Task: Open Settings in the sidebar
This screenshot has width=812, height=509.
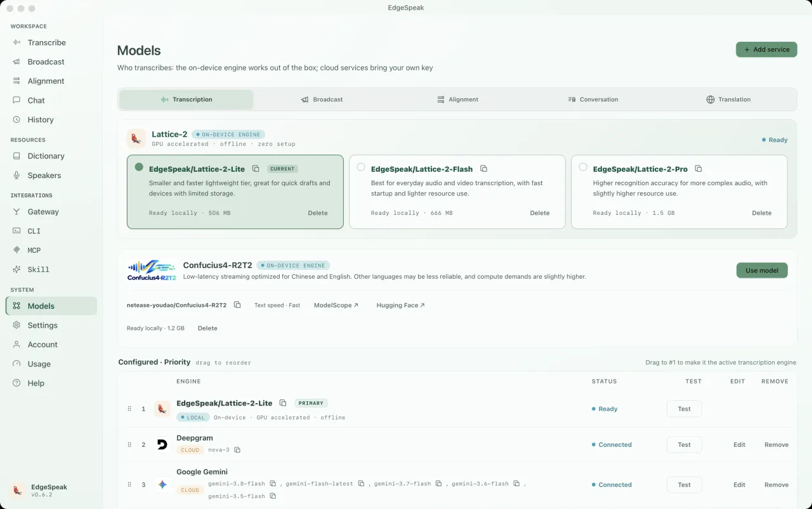Action: 51,325
